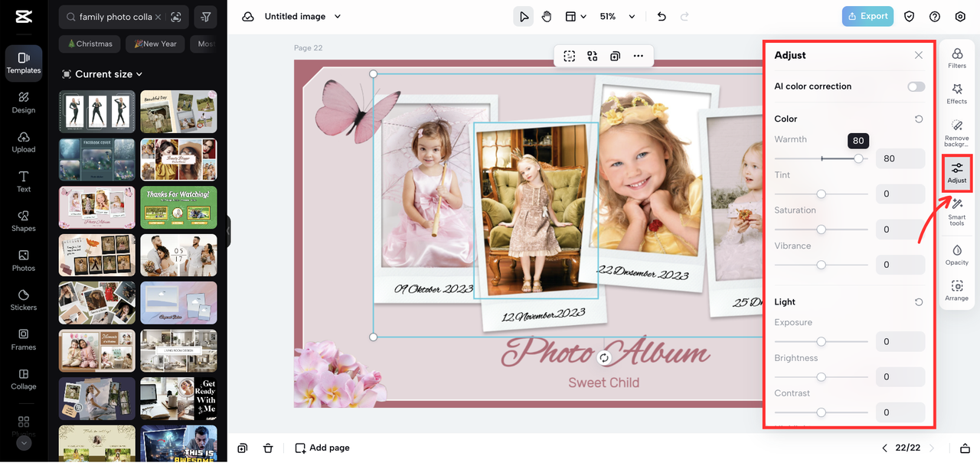Select the Christmas tag

click(x=90, y=44)
